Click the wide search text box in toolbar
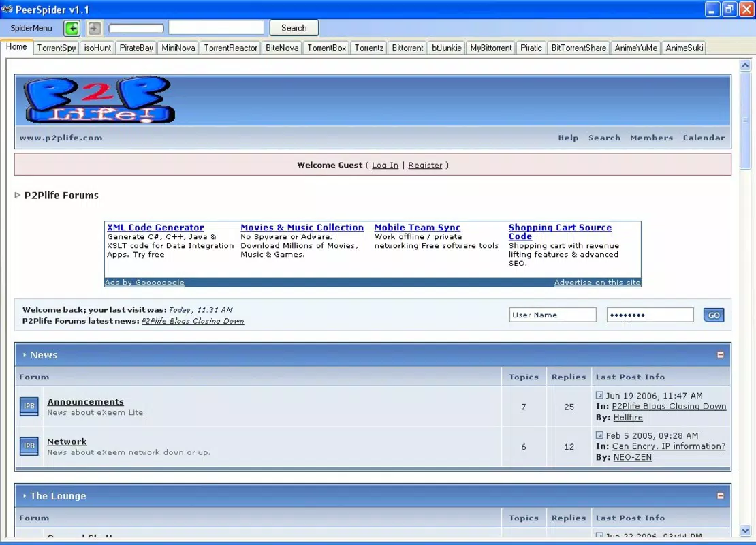Viewport: 756px width, 545px height. (x=216, y=28)
